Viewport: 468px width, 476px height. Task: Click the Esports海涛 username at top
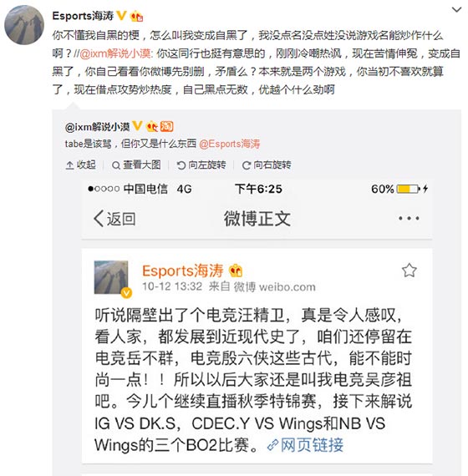click(x=83, y=16)
